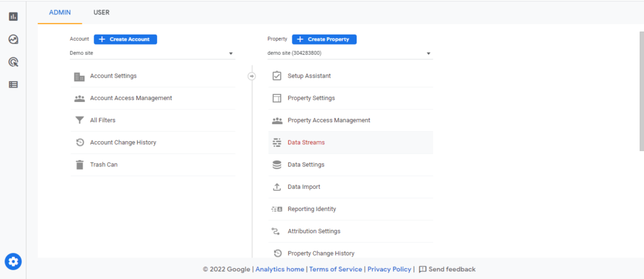The image size is (644, 279).
Task: Click the Property Access Management people icon
Action: click(x=277, y=120)
